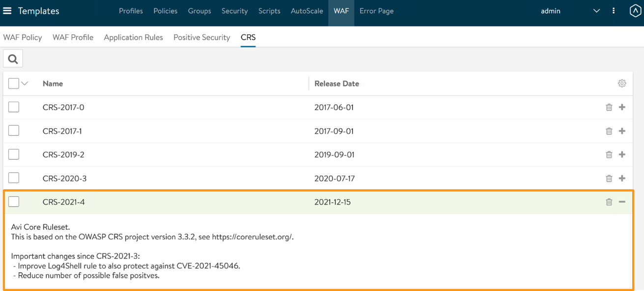Click the 'Reduce number of possible false' note

(87, 275)
